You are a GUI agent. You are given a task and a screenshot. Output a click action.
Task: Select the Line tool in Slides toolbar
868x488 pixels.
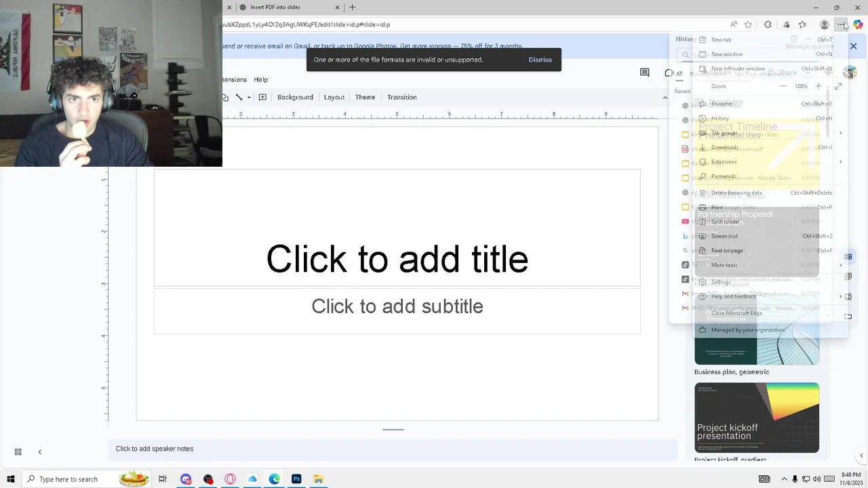click(239, 97)
